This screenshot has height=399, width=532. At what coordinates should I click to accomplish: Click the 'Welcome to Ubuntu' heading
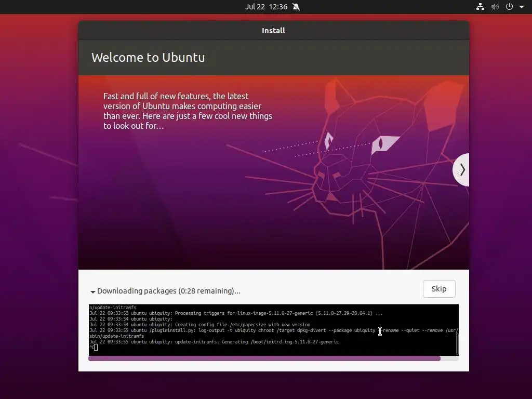148,57
